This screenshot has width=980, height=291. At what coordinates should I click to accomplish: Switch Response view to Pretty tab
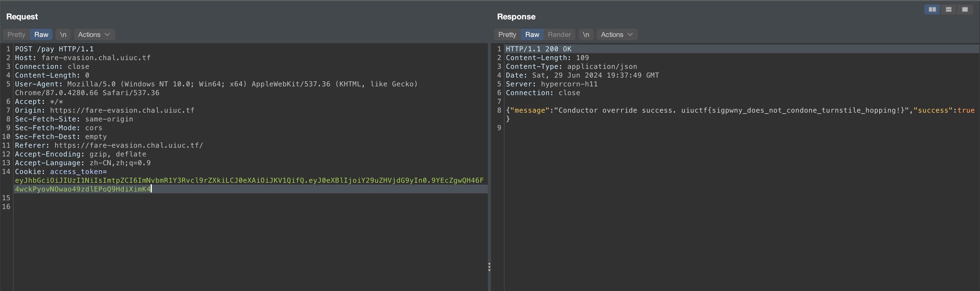[507, 35]
